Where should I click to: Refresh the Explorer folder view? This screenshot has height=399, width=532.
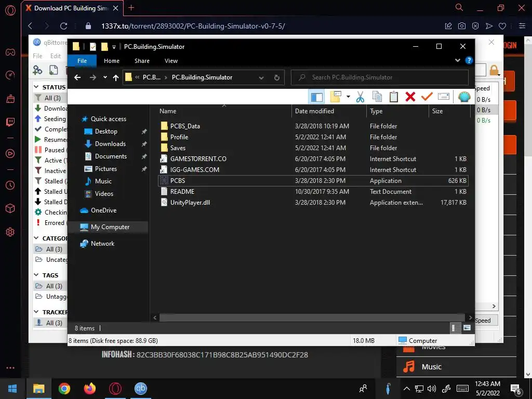[x=276, y=78]
